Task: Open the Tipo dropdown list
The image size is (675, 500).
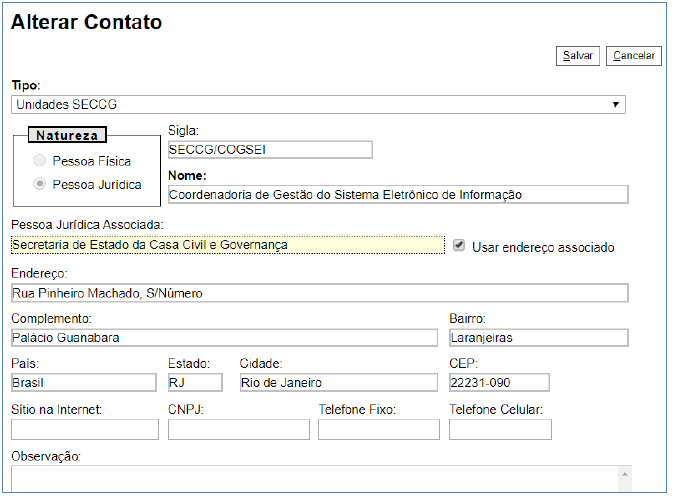Action: 318,105
